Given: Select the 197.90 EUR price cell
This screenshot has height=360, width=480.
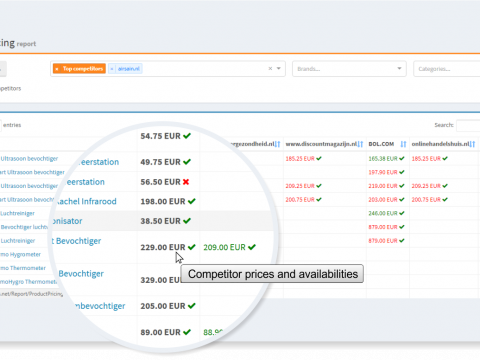Looking at the screenshot, I should pyautogui.click(x=383, y=172).
